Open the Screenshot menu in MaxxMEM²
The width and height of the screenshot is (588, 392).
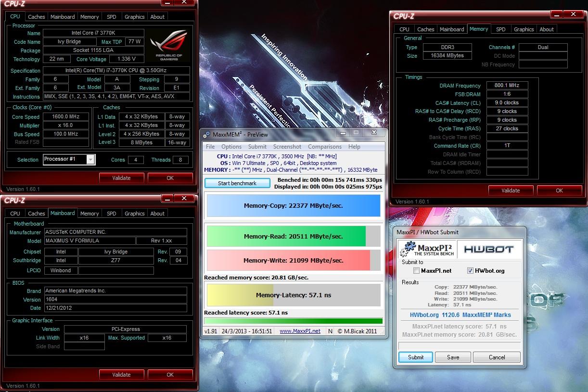coord(287,147)
